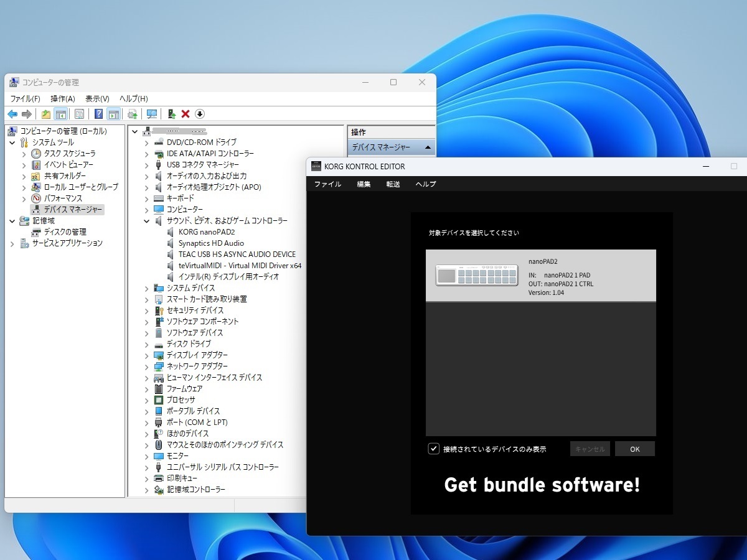Open the 操作(A) menu in Computer Management
The image size is (747, 560).
[62, 99]
